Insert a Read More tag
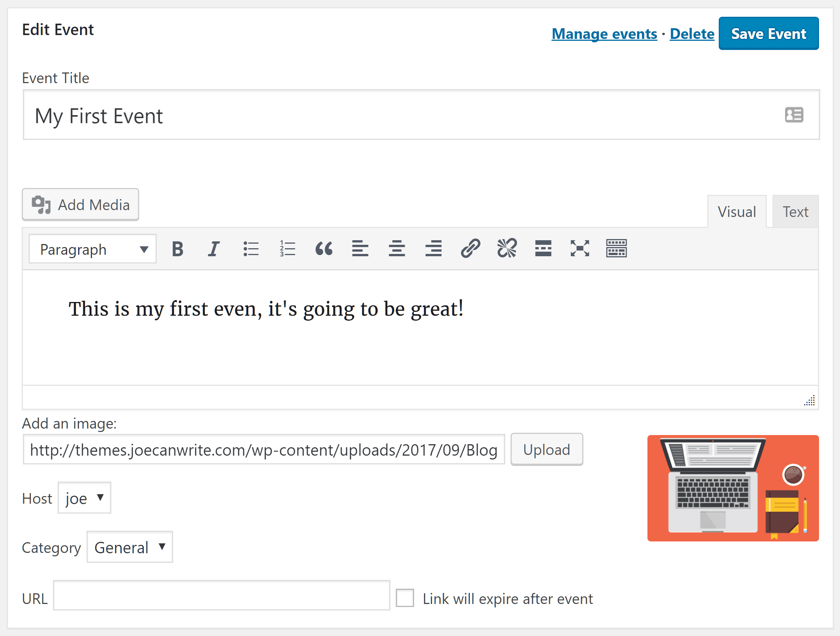 click(x=543, y=249)
